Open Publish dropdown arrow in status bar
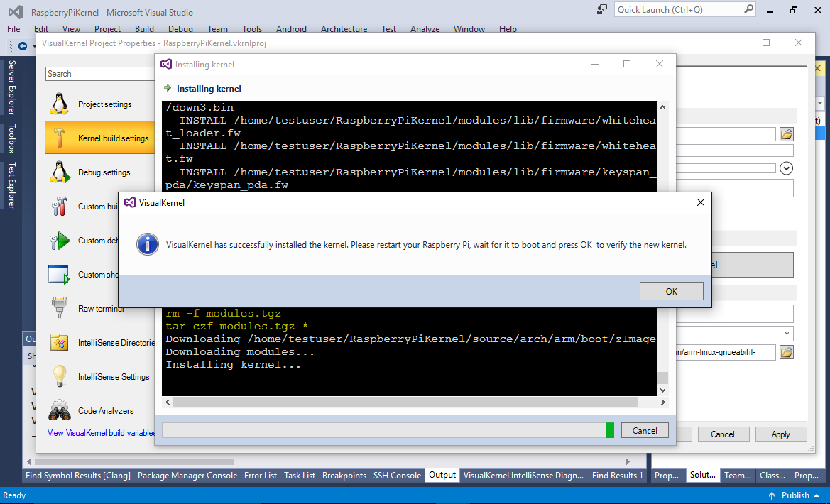This screenshot has height=504, width=830. pos(817,495)
